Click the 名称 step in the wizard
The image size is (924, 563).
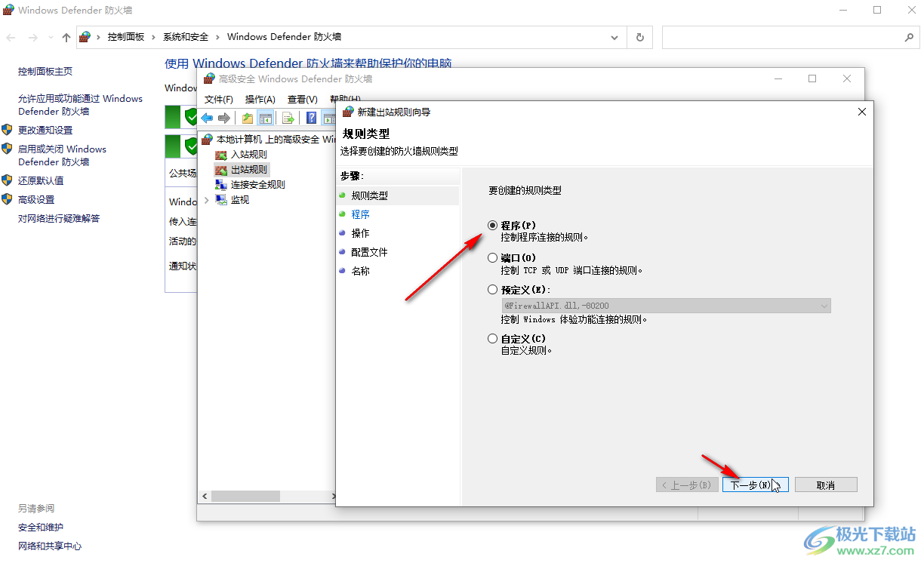pos(360,271)
